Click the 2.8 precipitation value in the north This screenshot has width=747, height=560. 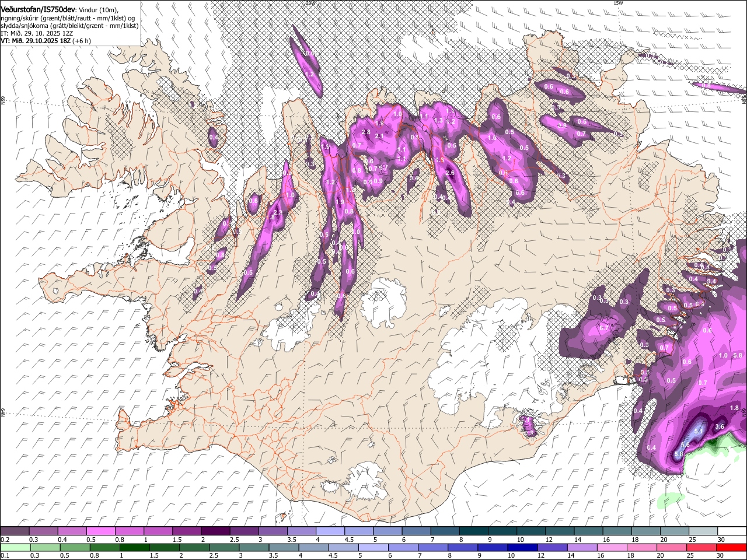click(366, 132)
